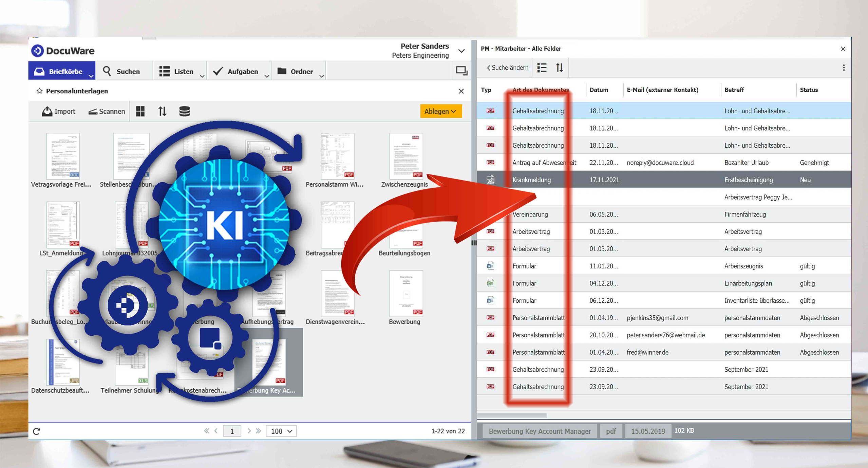868x468 pixels.
Task: Expand the Listen dropdown arrow
Action: 202,76
